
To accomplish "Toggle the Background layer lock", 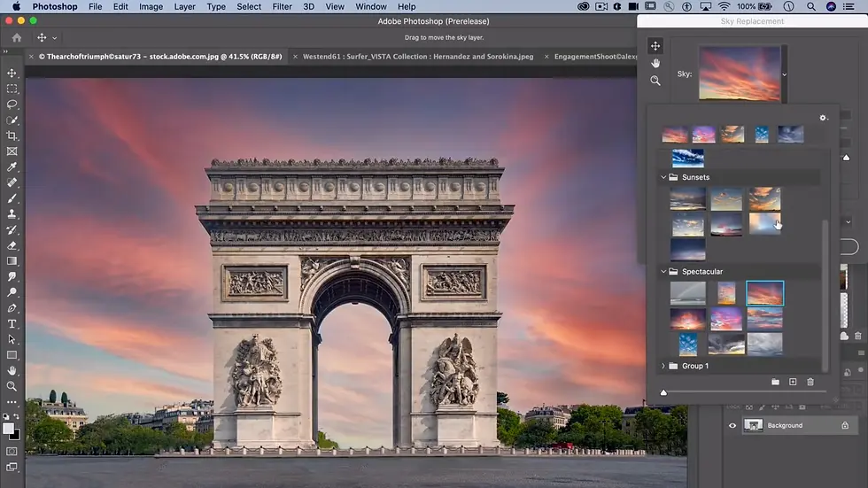I will [845, 425].
